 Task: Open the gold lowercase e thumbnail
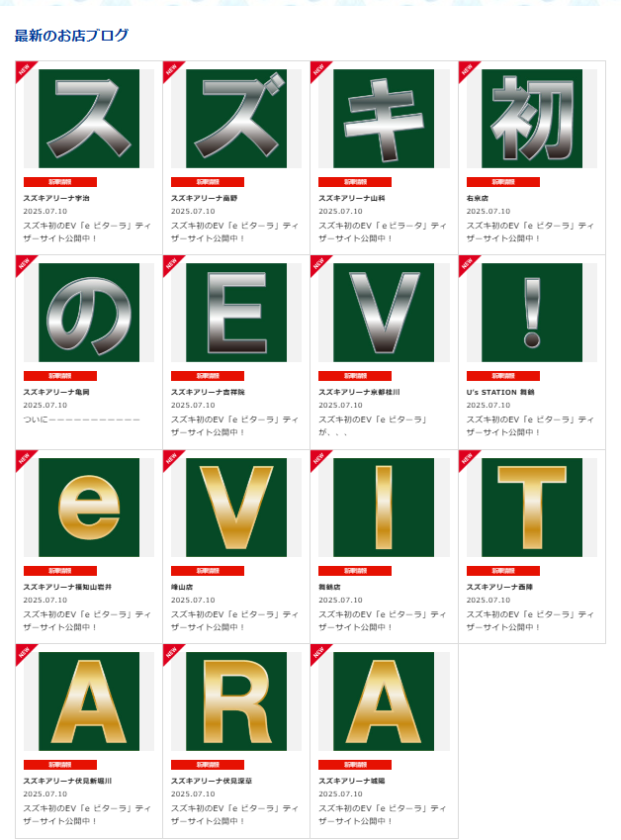(x=89, y=508)
